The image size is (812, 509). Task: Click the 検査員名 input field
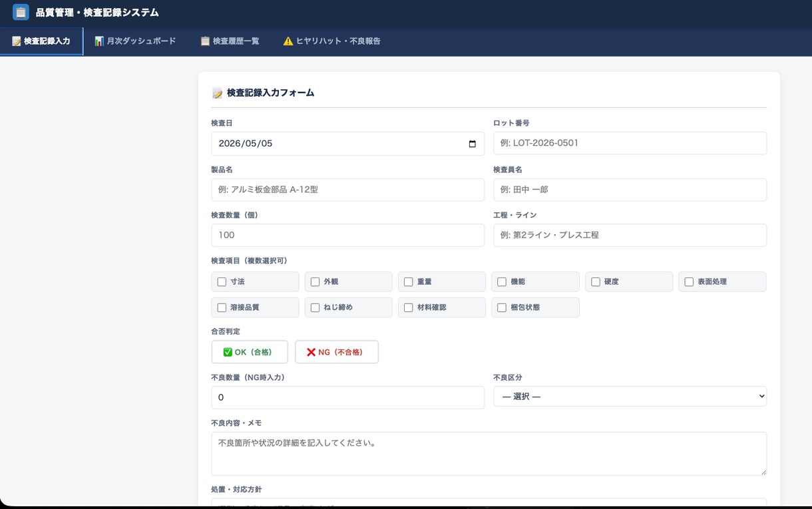pyautogui.click(x=630, y=190)
